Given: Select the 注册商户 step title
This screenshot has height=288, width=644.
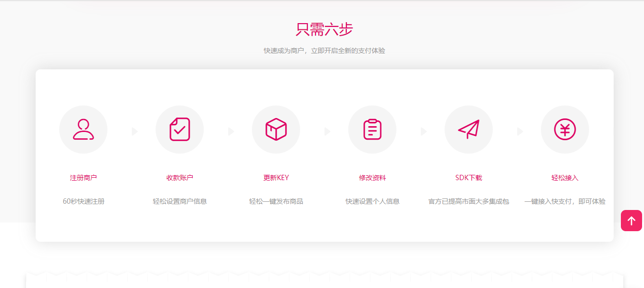Looking at the screenshot, I should (x=83, y=178).
